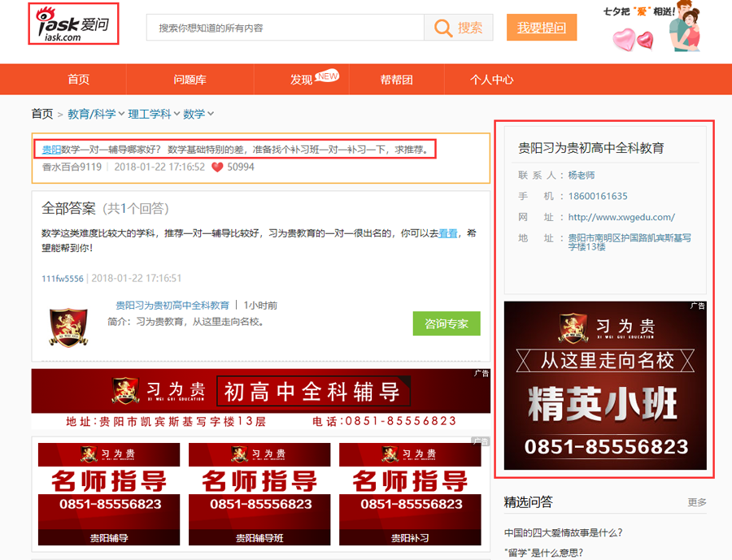Click asker name 香水百合9119
This screenshot has width=732, height=560.
tap(72, 167)
